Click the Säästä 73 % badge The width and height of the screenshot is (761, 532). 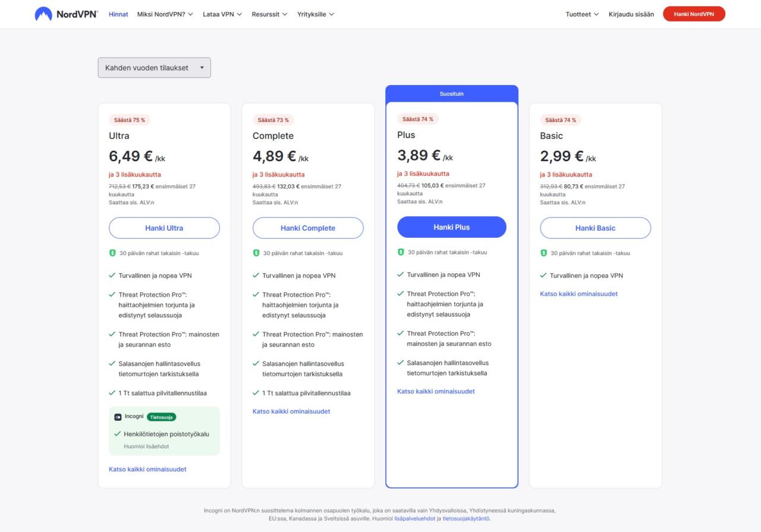273,120
